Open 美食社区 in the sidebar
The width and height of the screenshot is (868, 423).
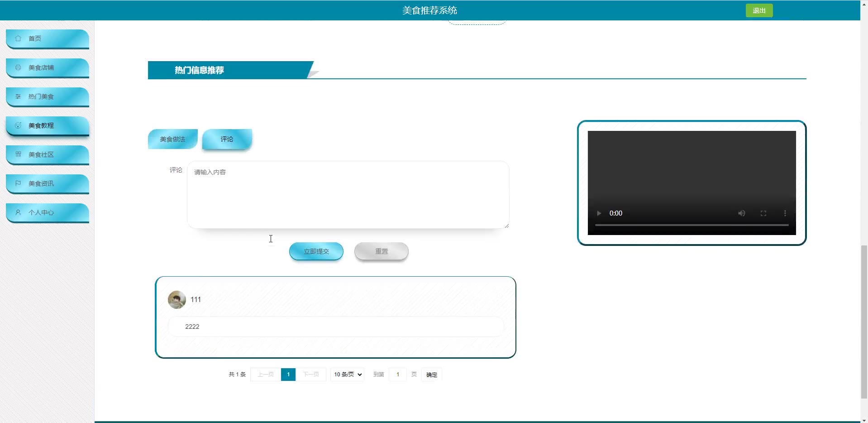(48, 154)
